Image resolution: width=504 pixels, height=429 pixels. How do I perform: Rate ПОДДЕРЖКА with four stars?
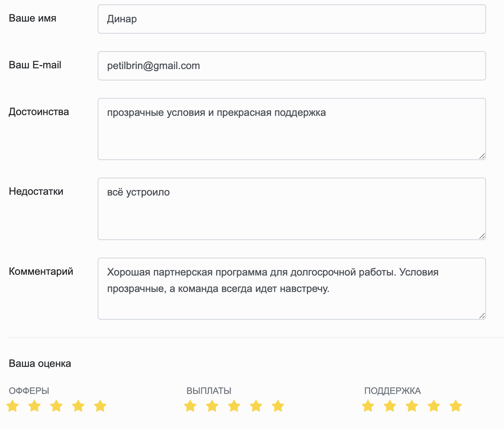click(x=434, y=406)
